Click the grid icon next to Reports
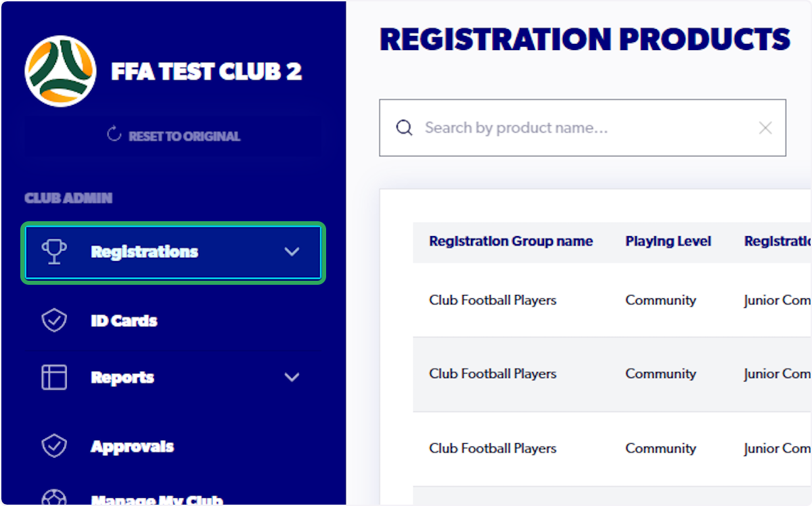The image size is (812, 506). [x=54, y=377]
